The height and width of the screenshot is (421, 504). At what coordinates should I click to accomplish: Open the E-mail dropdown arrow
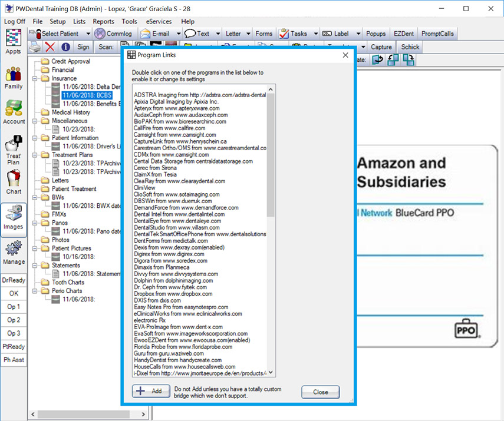[x=179, y=34]
